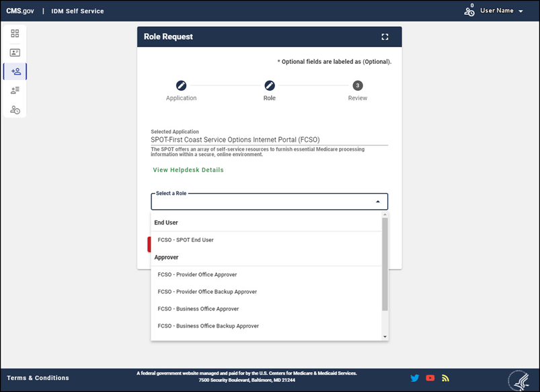This screenshot has height=392, width=540.
Task: Open the dashboard grid icon in sidebar
Action: click(15, 33)
